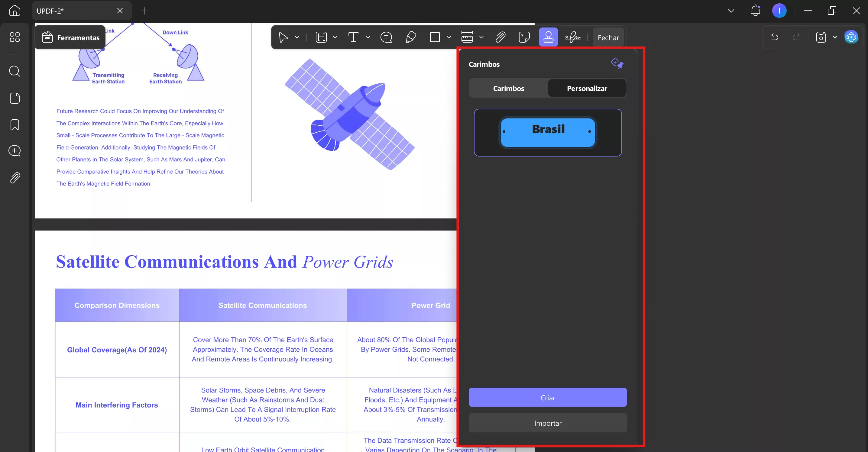Click the comment bubble tool
This screenshot has width=868, height=452.
(x=386, y=37)
